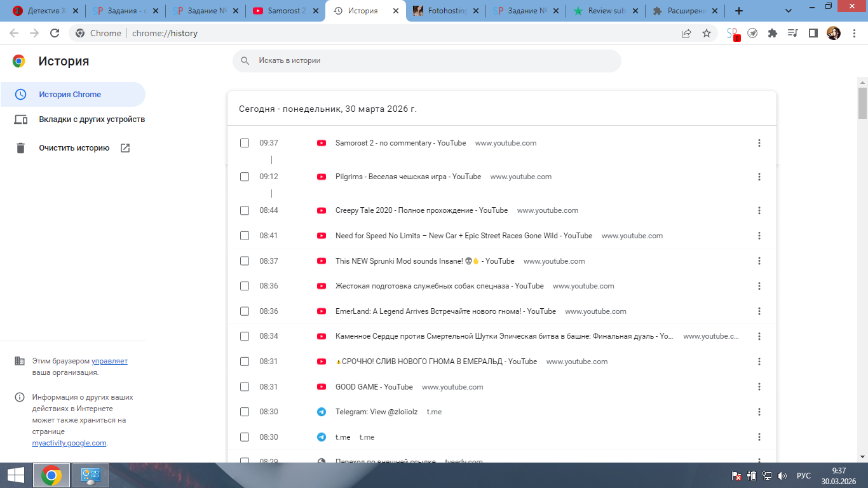This screenshot has height=488, width=868.
Task: Open more actions for Pilgrims entry
Action: click(x=759, y=177)
